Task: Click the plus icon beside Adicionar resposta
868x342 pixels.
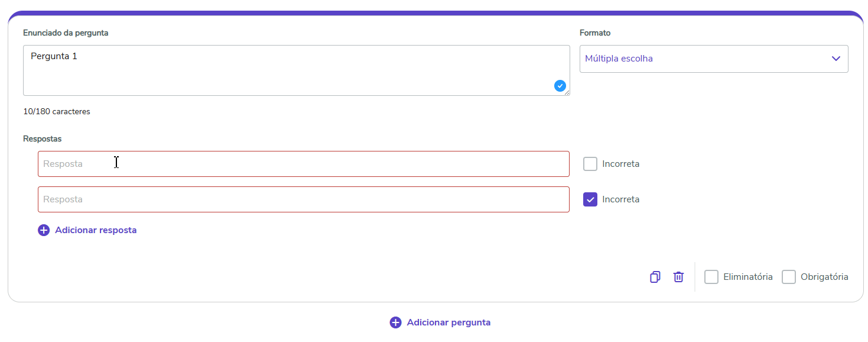Action: (44, 230)
